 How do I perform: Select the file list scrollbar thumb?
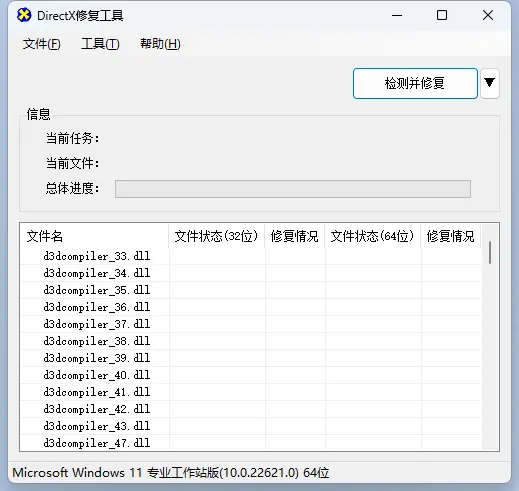click(490, 252)
